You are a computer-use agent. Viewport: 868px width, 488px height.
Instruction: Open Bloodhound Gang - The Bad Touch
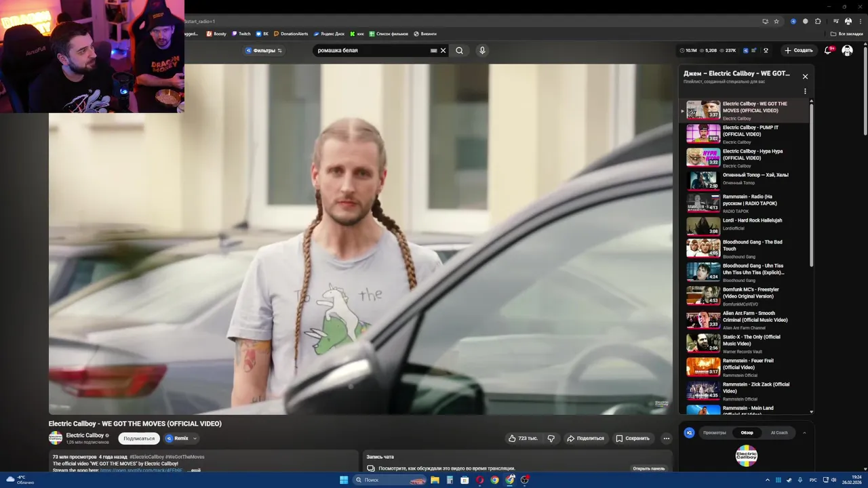click(x=746, y=249)
